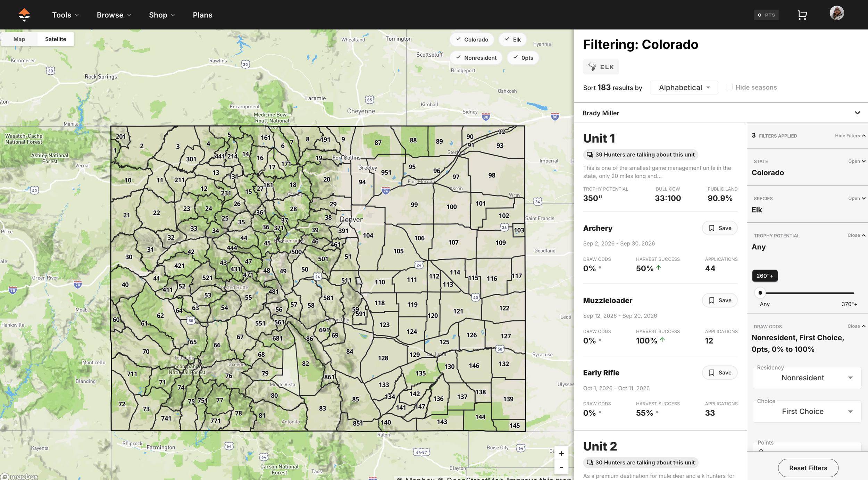868x480 pixels.
Task: Toggle the 0pts filter chip
Action: tap(523, 58)
